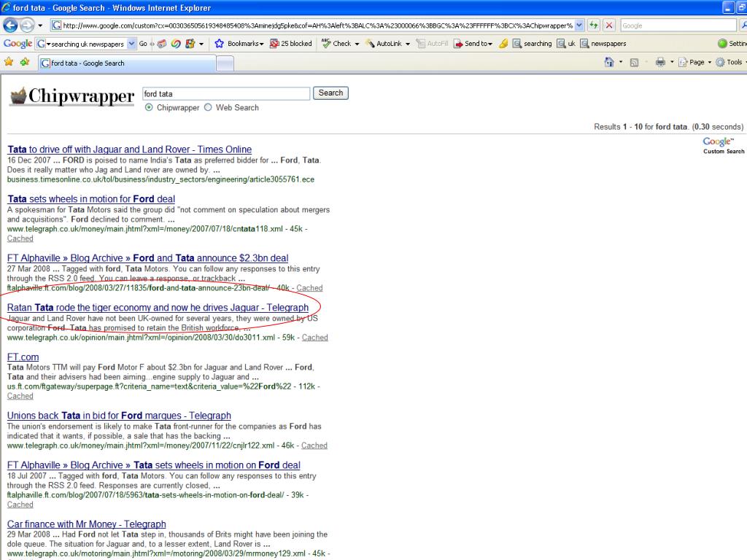
Task: Open the Print dropdown arrow
Action: [x=672, y=63]
